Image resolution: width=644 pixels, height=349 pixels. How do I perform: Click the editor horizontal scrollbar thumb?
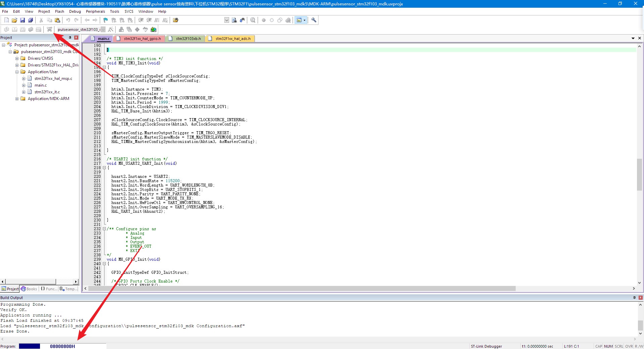tap(302, 289)
